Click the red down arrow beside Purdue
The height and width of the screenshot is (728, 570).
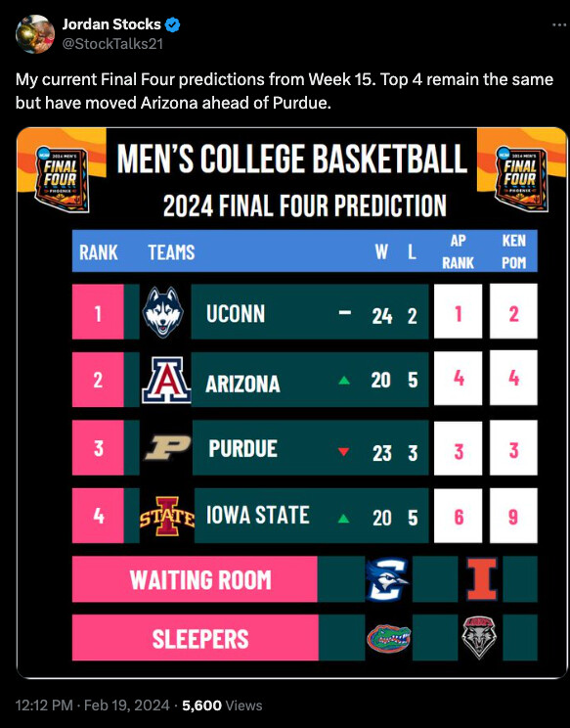(344, 451)
